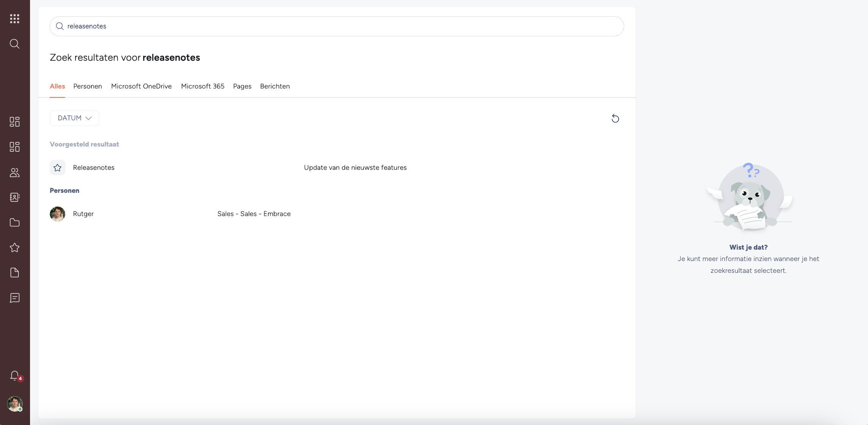Switch to the Personen tab
This screenshot has width=868, height=425.
pos(88,86)
